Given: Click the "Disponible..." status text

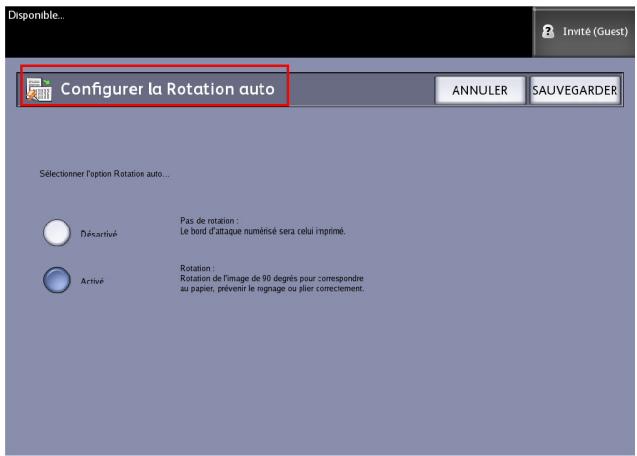Looking at the screenshot, I should pyautogui.click(x=36, y=15).
